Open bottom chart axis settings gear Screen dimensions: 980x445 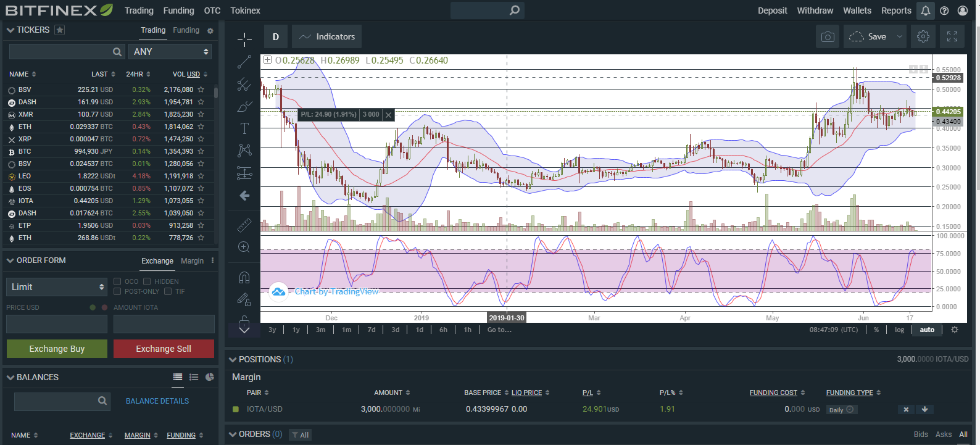click(x=955, y=330)
